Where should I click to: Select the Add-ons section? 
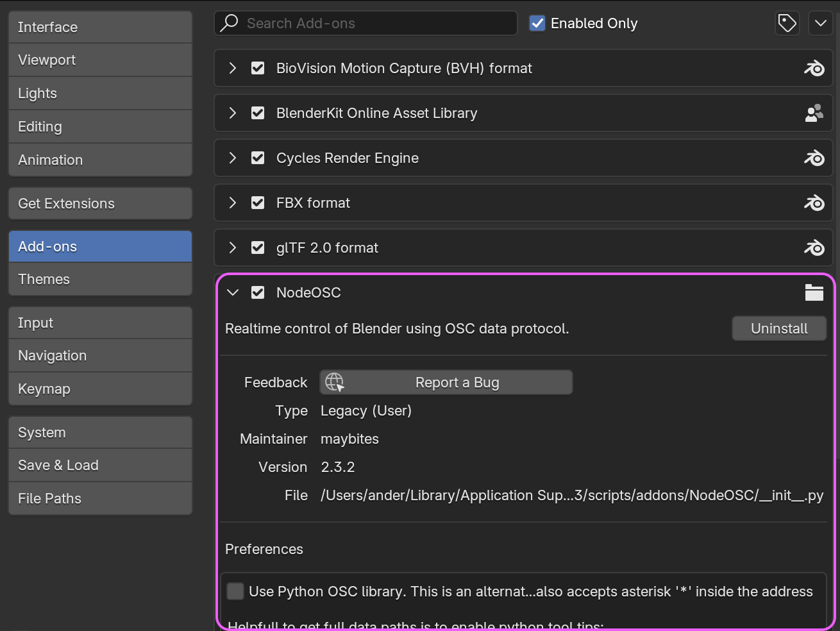(100, 246)
